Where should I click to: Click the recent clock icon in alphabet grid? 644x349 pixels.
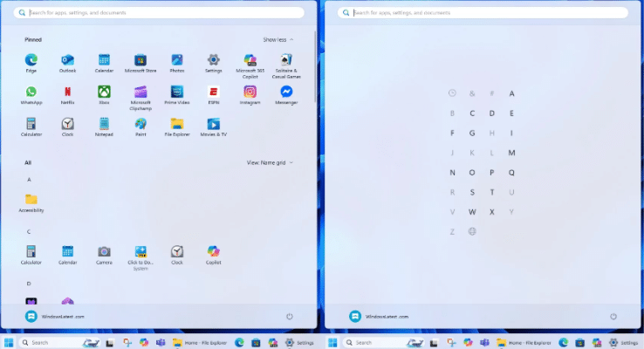[452, 93]
